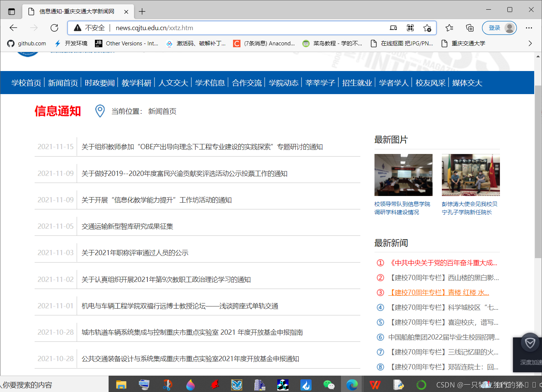This screenshot has width=542, height=392.
Task: Open the tab actions menu icon
Action: [12, 12]
